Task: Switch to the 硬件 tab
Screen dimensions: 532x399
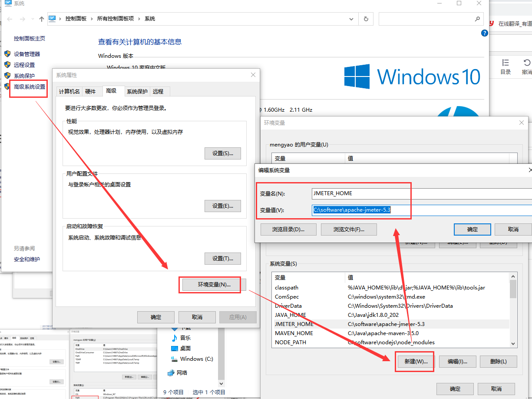Action: click(90, 91)
